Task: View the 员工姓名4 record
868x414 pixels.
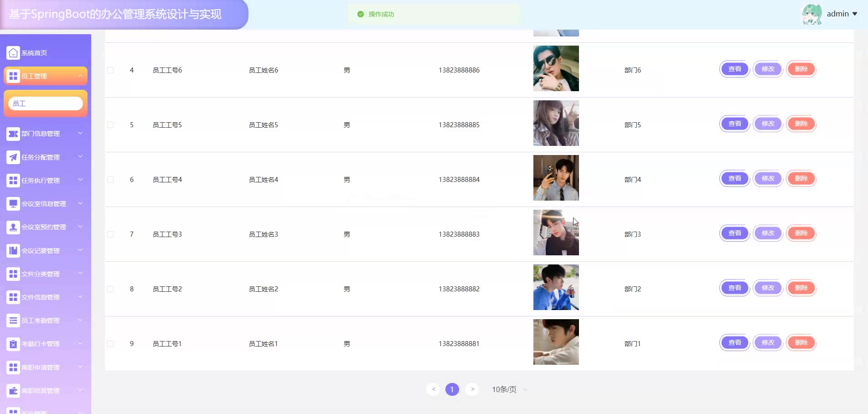Action: [734, 179]
